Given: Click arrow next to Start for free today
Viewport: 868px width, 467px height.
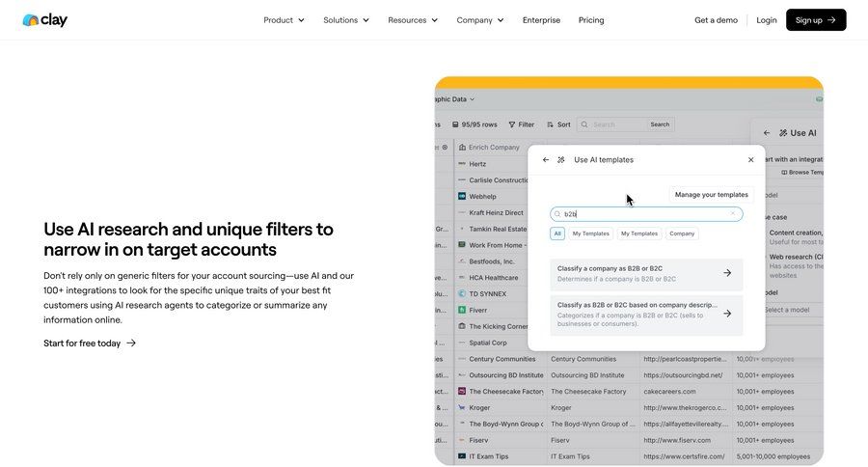Looking at the screenshot, I should coord(131,343).
